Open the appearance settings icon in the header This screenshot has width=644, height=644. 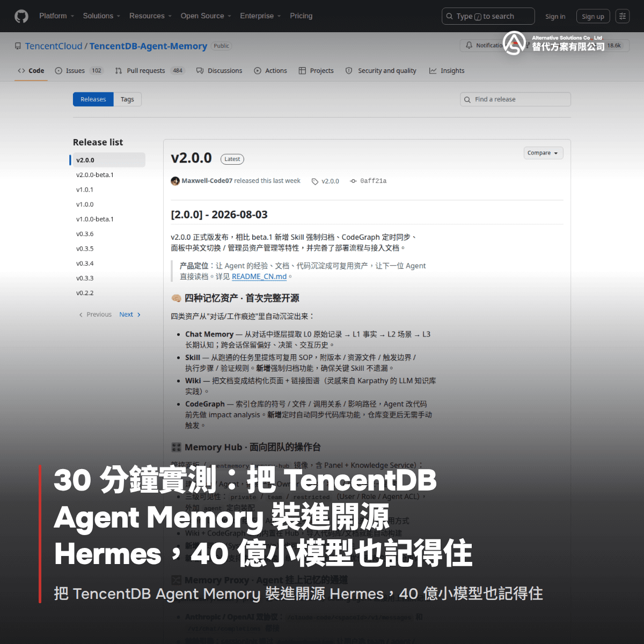tap(623, 17)
